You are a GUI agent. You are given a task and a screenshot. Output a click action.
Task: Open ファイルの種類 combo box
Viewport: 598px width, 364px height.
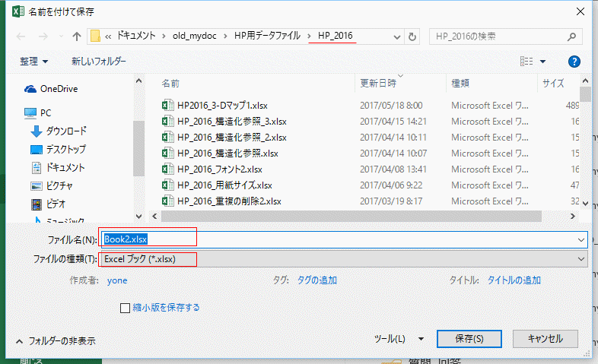pyautogui.click(x=343, y=259)
